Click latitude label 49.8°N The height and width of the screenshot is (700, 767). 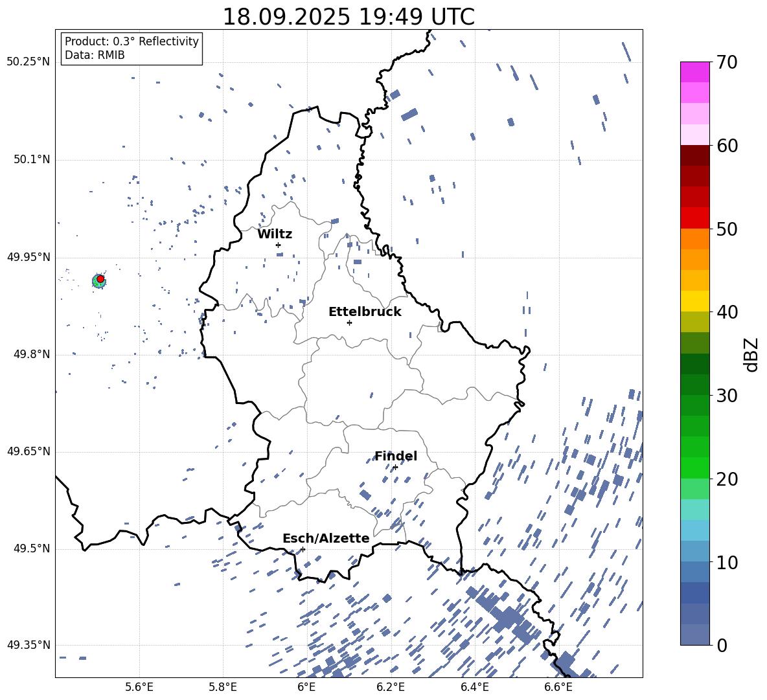(31, 354)
